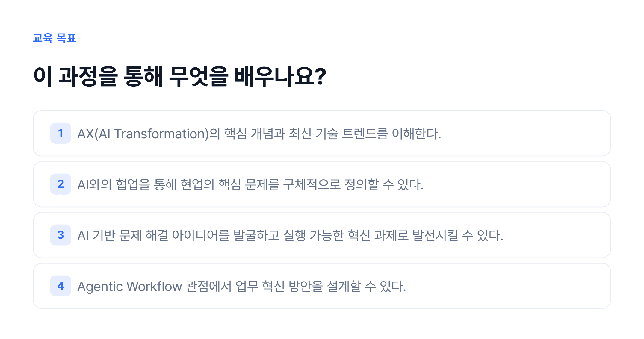Click 발전시킬 수 있다 in card three
644x339 pixels.
458,235
